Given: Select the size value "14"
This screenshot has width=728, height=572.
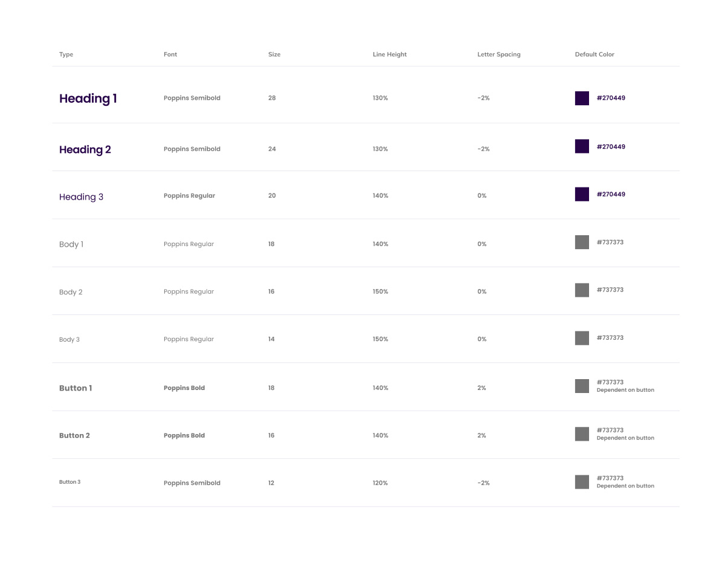Looking at the screenshot, I should tap(271, 339).
